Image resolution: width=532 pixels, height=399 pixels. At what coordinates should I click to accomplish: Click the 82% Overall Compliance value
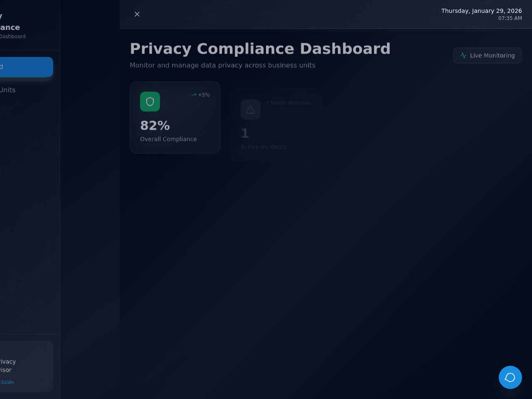pos(155,126)
